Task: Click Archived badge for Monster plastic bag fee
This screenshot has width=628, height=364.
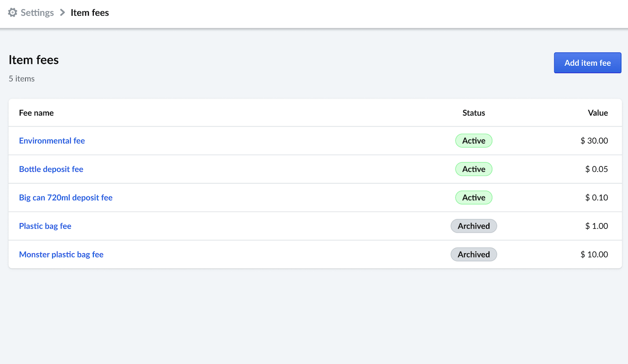Action: [x=474, y=255]
